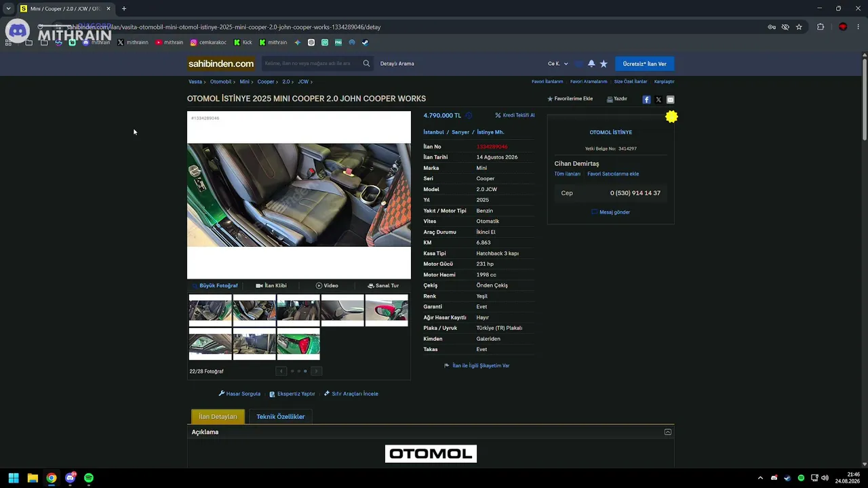868x488 pixels.
Task: Open Chrome three-dot menu
Action: point(858,27)
